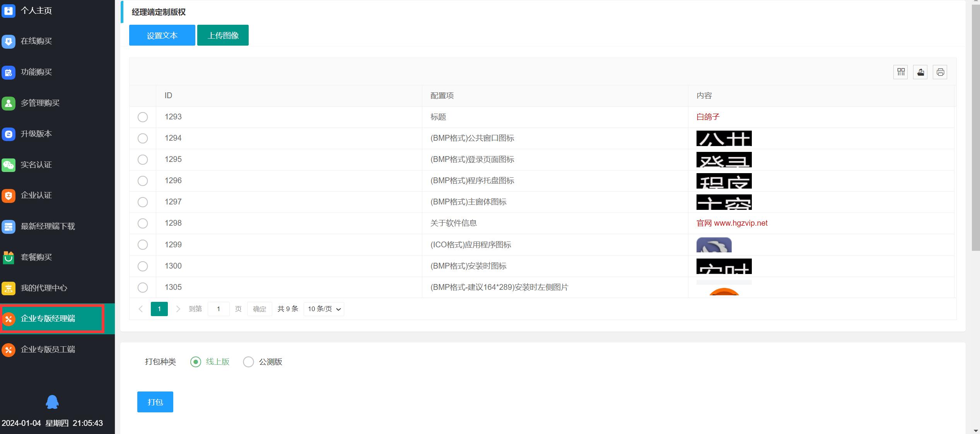
Task: Open the 10 条/页 page size dropdown
Action: (x=324, y=309)
